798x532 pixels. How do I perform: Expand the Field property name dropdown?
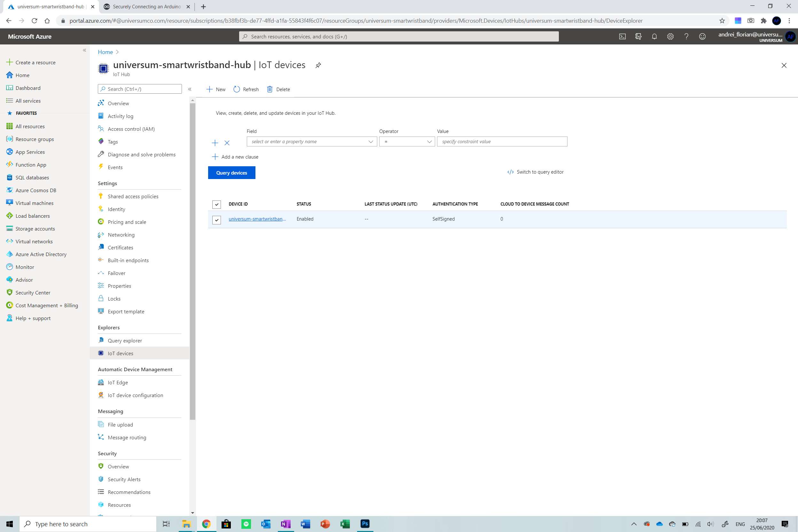click(x=371, y=142)
